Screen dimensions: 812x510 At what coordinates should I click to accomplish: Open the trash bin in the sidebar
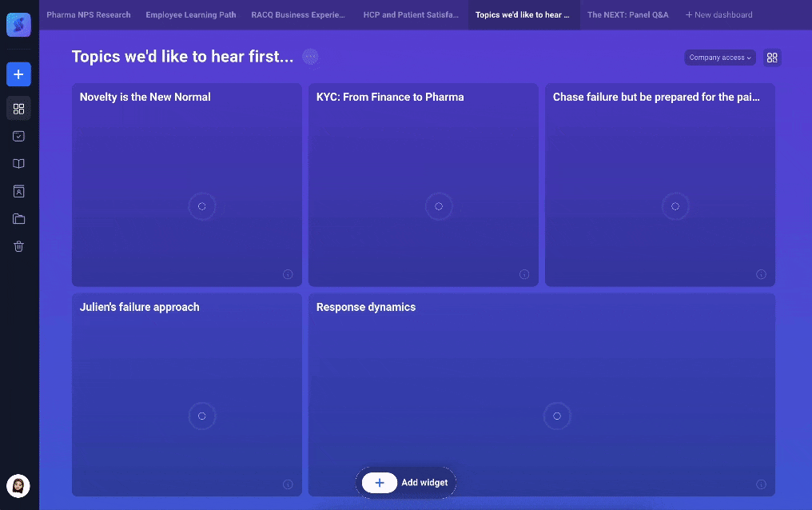coord(19,247)
